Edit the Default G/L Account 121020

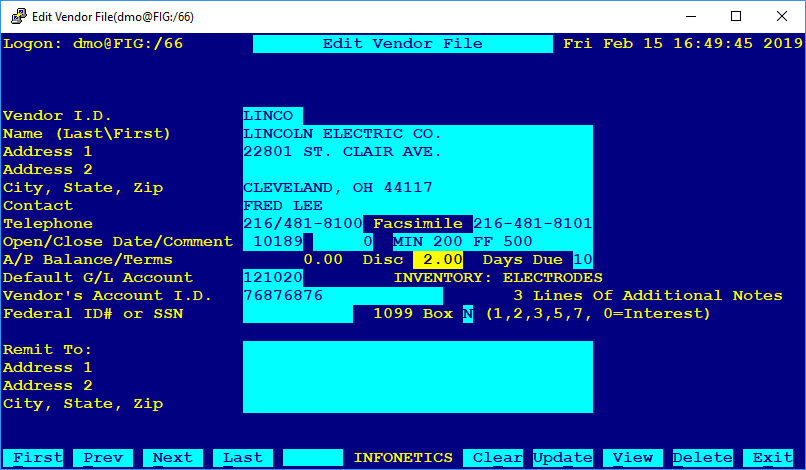(273, 278)
